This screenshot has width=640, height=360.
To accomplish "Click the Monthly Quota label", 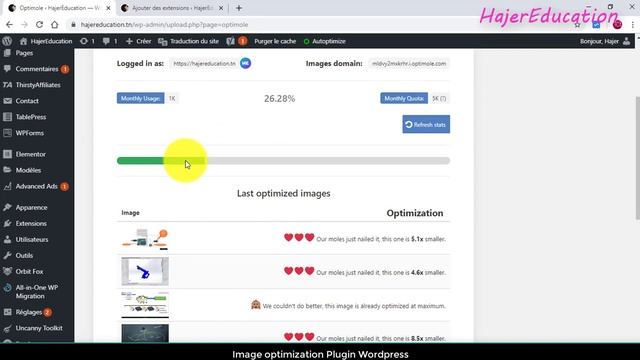I will (x=404, y=98).
